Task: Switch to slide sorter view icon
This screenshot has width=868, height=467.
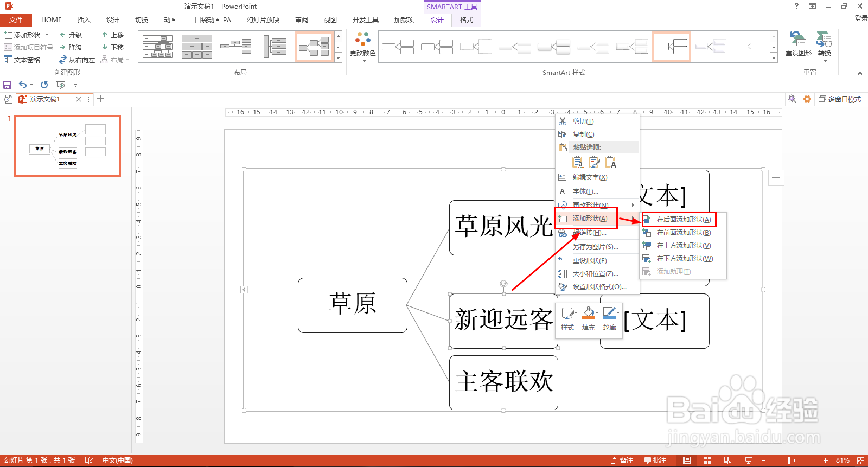Action: 707,460
